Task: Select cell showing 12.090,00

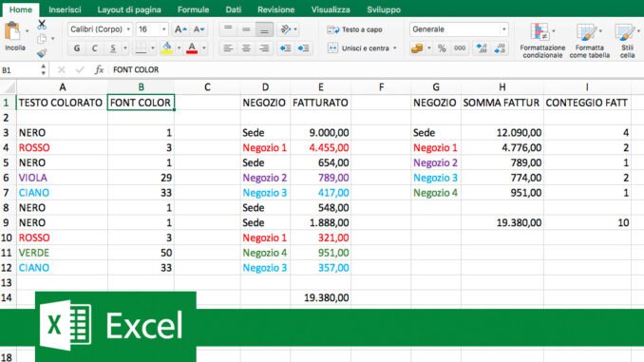Action: pyautogui.click(x=502, y=133)
